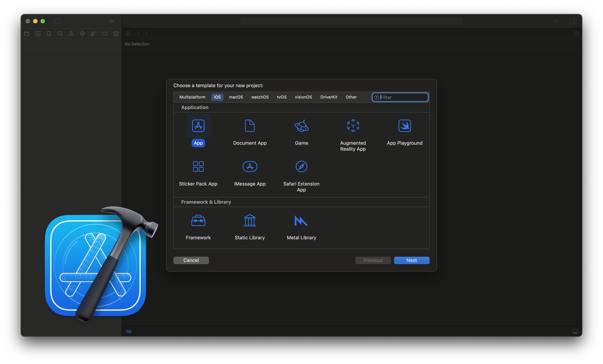Screen dimensions: 603x364
Task: Click the Run play button
Action: [112, 21]
